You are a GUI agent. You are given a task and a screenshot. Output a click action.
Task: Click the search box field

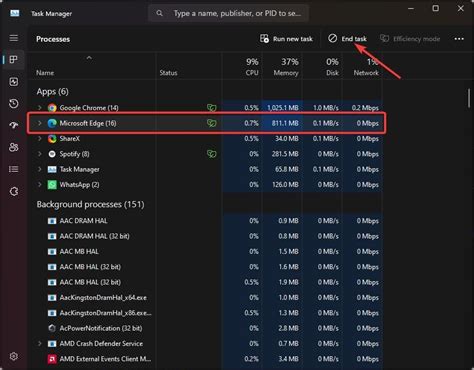point(228,13)
